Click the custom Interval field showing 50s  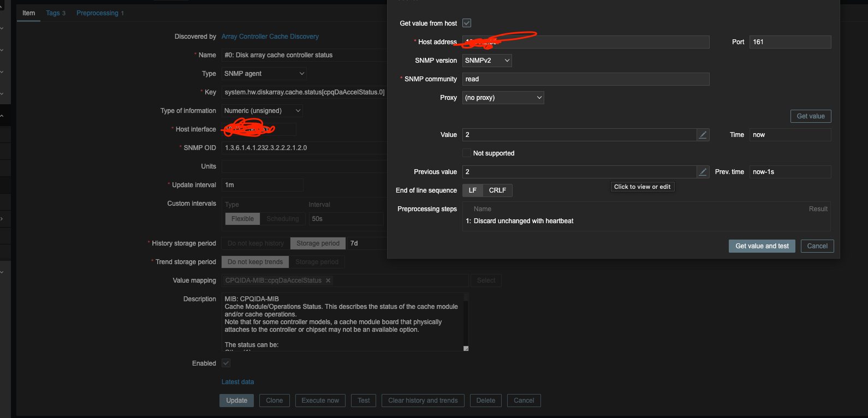coord(346,219)
